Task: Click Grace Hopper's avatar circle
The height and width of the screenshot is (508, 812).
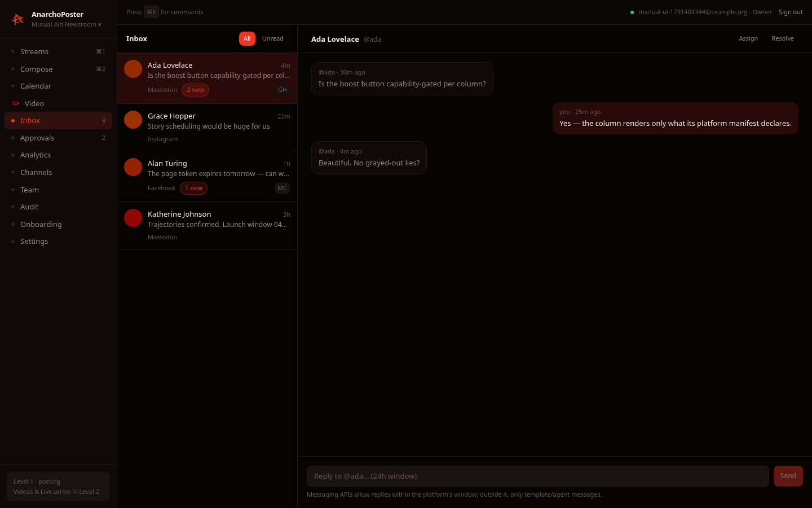Action: click(x=133, y=120)
